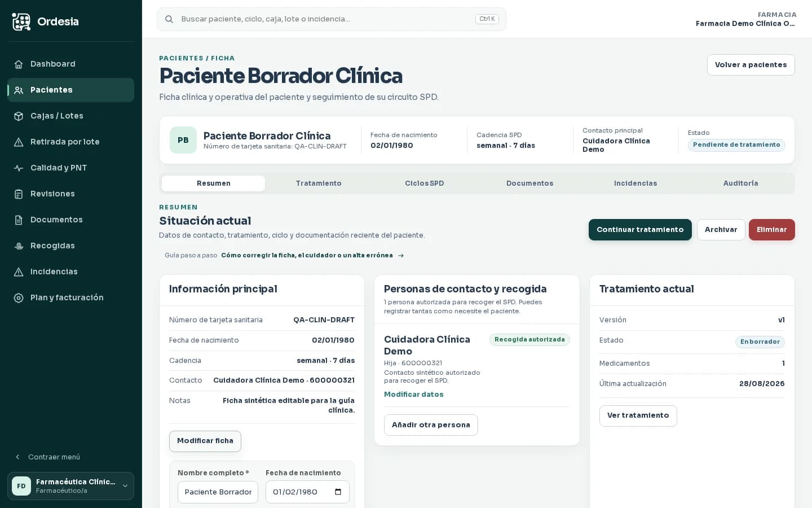The image size is (812, 508).
Task: Click the Pendiente de tratamiento status badge
Action: click(x=736, y=145)
